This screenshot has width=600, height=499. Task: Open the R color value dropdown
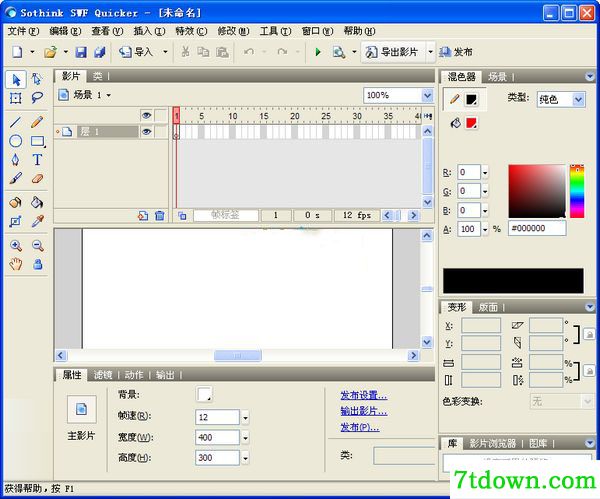coord(485,173)
